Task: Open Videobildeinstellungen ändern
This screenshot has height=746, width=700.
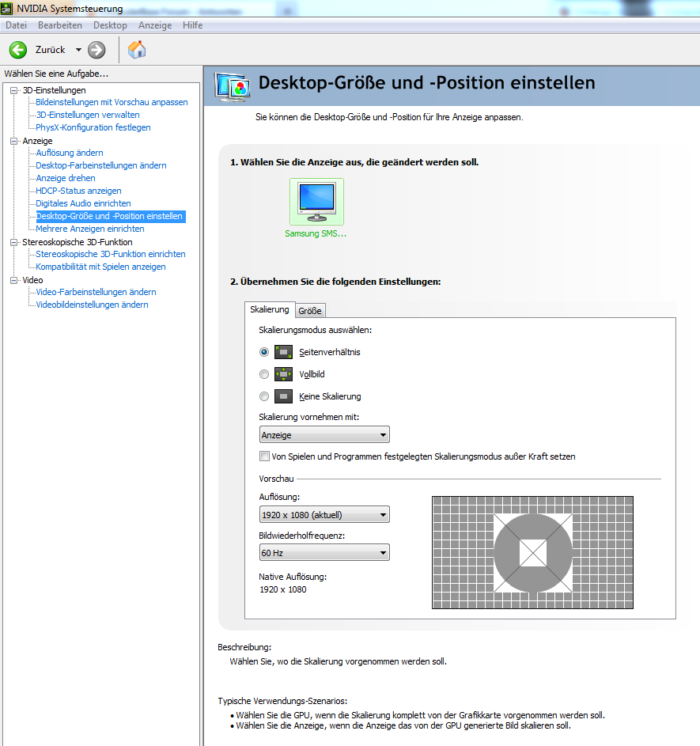Action: coord(93,305)
